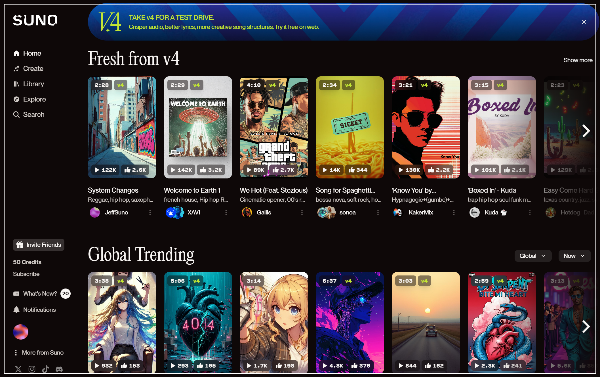Viewport: 600px width, 377px height.
Task: Click the 3.2K likes on Welcome to Earth
Action: (x=211, y=170)
